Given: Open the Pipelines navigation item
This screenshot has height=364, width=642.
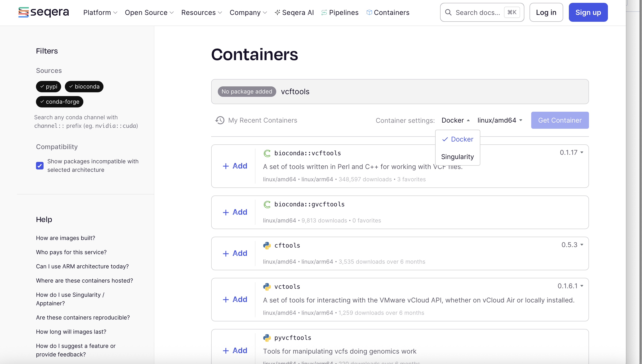Looking at the screenshot, I should click(340, 13).
